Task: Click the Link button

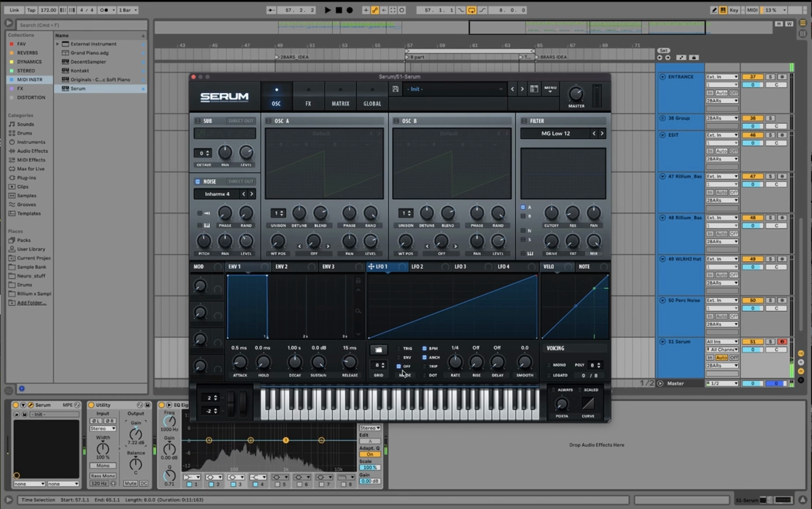Action: click(14, 10)
